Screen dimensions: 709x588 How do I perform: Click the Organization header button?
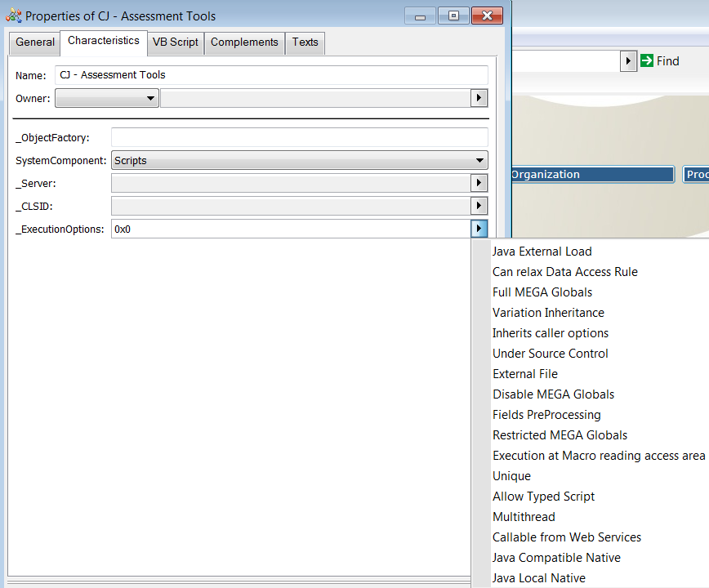(x=592, y=175)
